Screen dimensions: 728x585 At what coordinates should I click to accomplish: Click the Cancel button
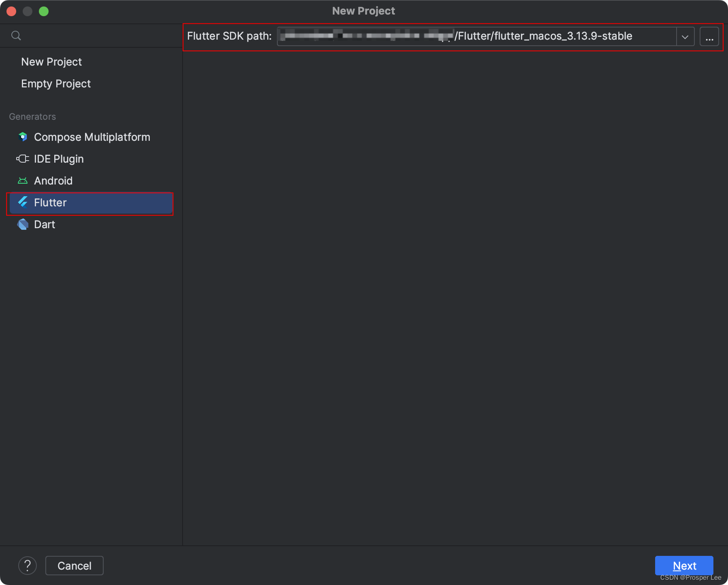(x=75, y=566)
